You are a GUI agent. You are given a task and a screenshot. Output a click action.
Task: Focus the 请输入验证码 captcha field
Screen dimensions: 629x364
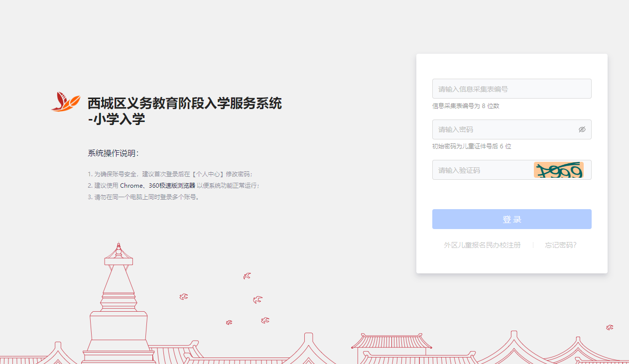tap(481, 170)
